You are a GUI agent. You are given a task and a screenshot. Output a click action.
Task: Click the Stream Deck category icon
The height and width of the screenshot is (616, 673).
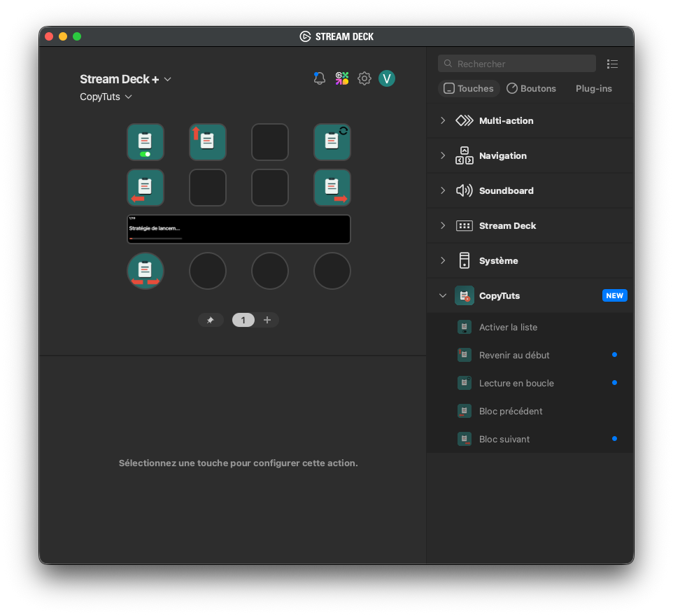(465, 225)
